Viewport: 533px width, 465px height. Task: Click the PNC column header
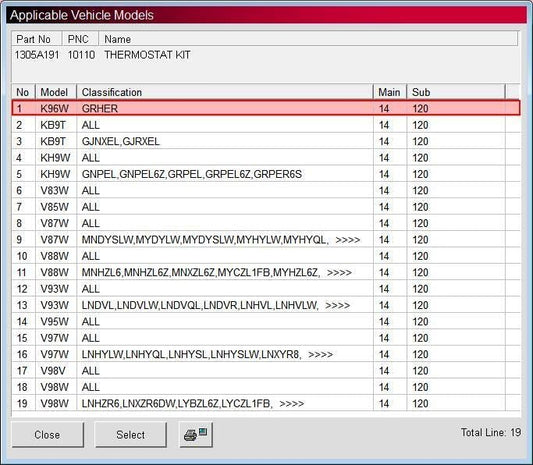coord(80,39)
